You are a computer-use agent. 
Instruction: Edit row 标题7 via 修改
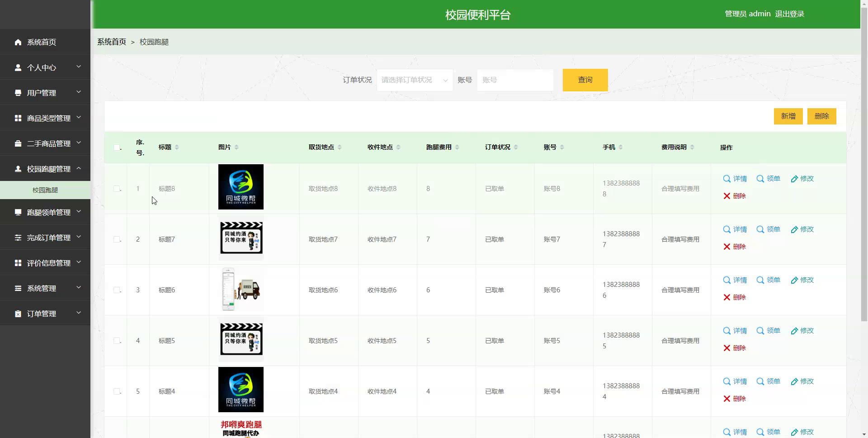click(802, 229)
